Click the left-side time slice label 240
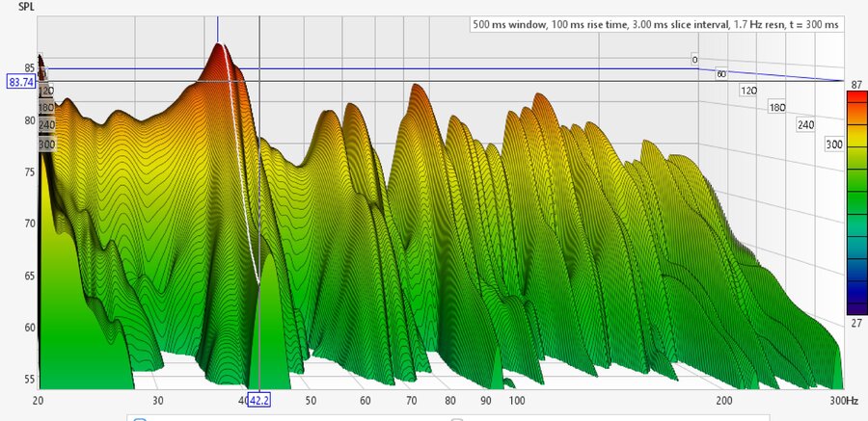 pyautogui.click(x=46, y=125)
